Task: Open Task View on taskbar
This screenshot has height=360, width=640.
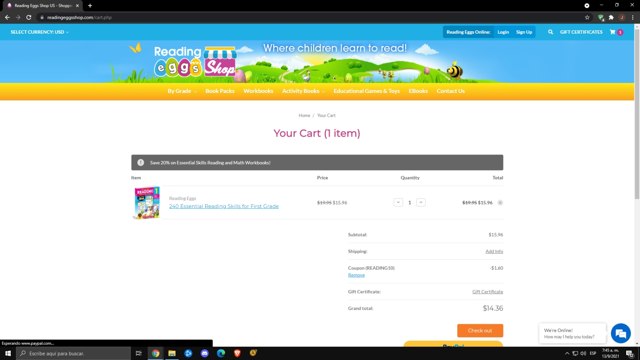Action: coord(138,353)
